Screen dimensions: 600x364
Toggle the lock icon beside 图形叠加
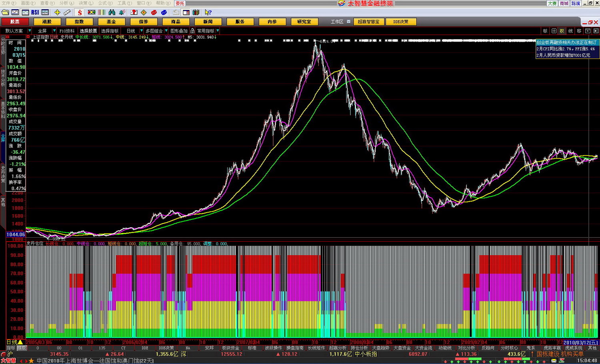coord(192,31)
